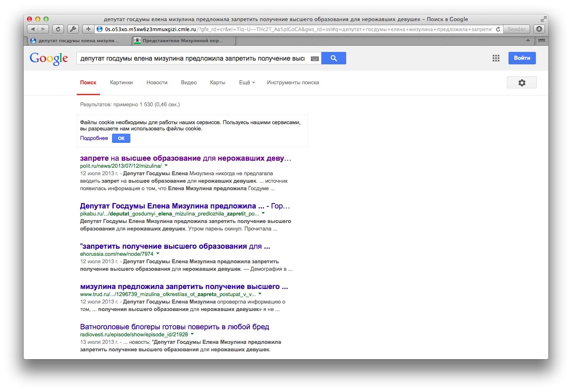
Task: Expand the arrow next to polit.ru URL
Action: tap(166, 166)
